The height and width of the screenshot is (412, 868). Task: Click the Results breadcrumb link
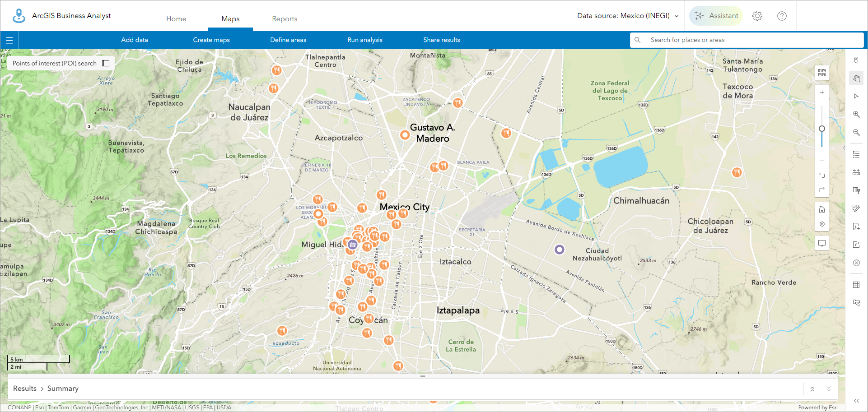pos(25,389)
